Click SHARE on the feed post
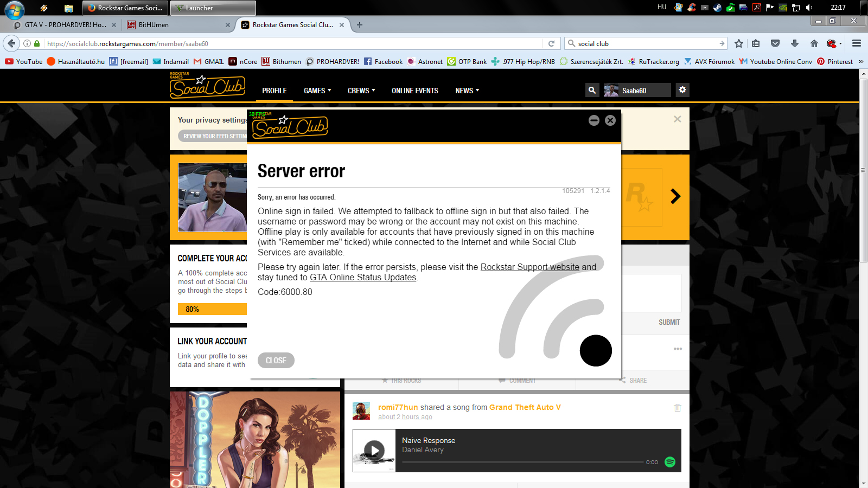 pos(633,380)
